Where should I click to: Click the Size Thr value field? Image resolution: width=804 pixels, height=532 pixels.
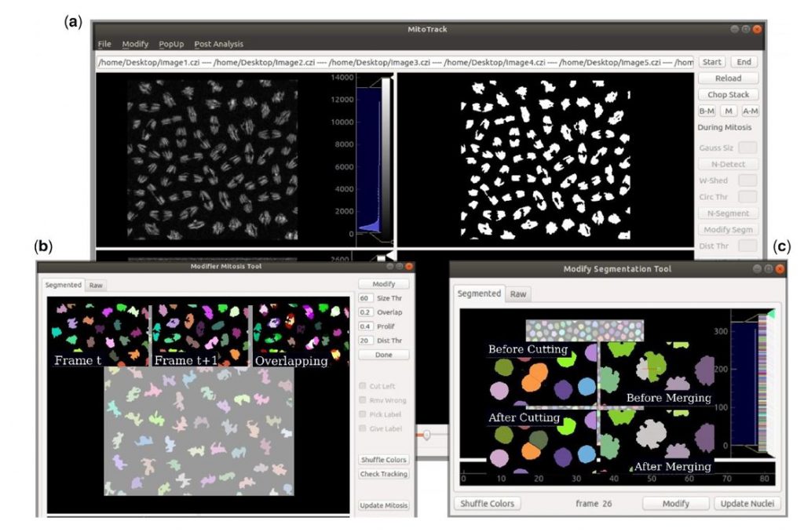[365, 298]
